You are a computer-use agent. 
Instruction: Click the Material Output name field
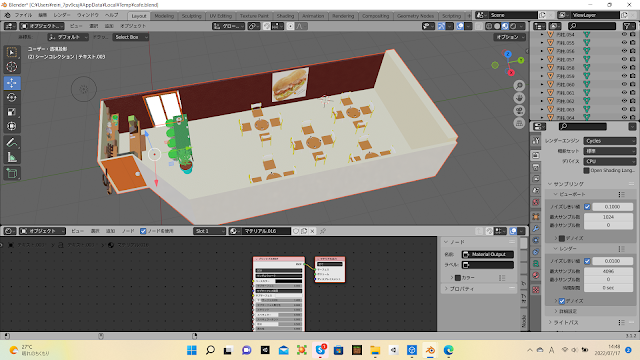[x=488, y=254]
